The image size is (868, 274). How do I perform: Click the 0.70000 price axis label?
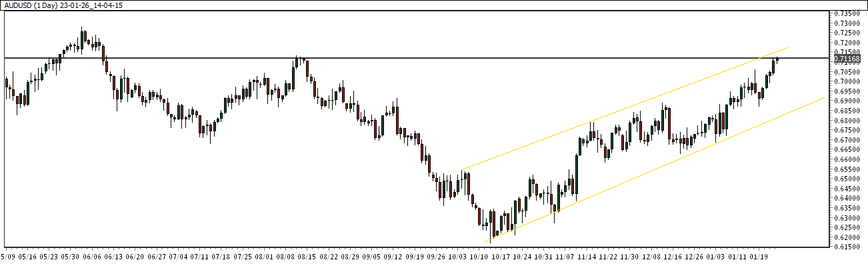tap(847, 81)
